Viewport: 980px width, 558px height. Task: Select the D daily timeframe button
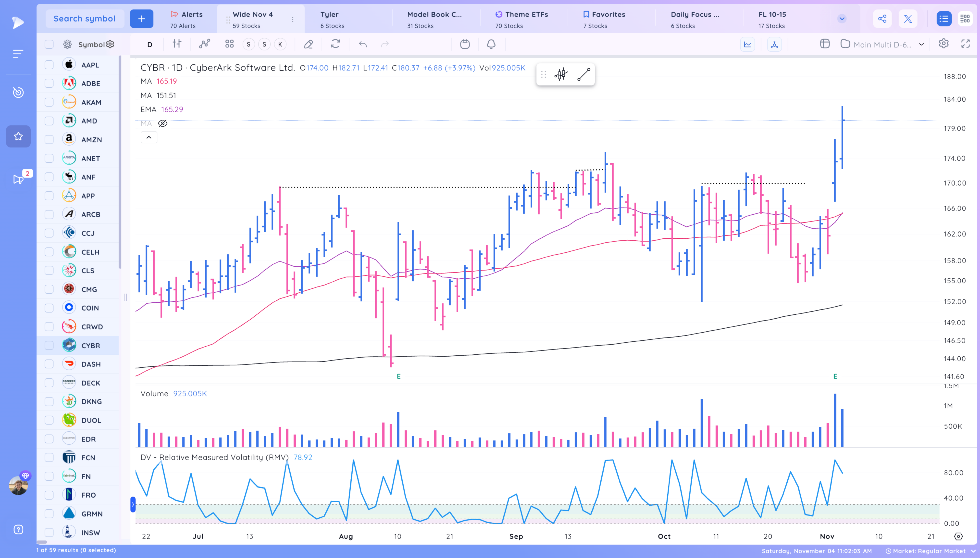click(150, 44)
